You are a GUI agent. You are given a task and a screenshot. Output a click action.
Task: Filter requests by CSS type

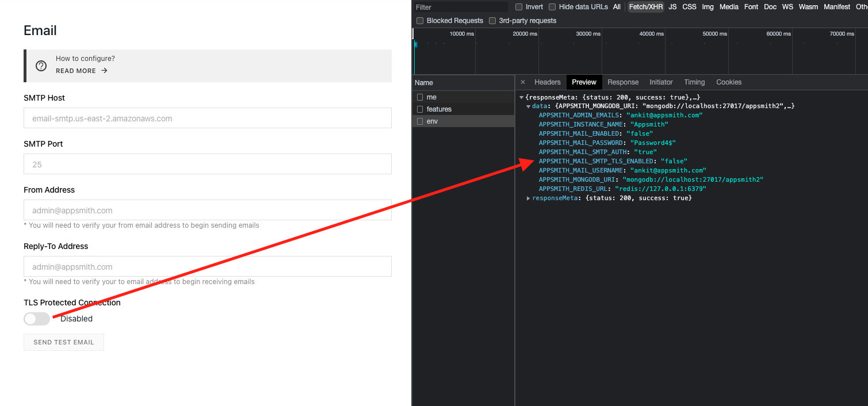point(689,7)
